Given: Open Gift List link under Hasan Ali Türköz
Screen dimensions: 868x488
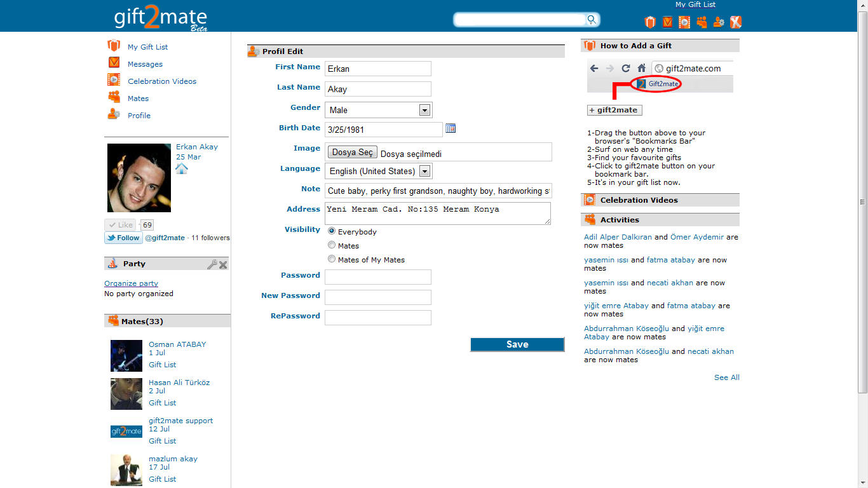Looking at the screenshot, I should point(163,403).
